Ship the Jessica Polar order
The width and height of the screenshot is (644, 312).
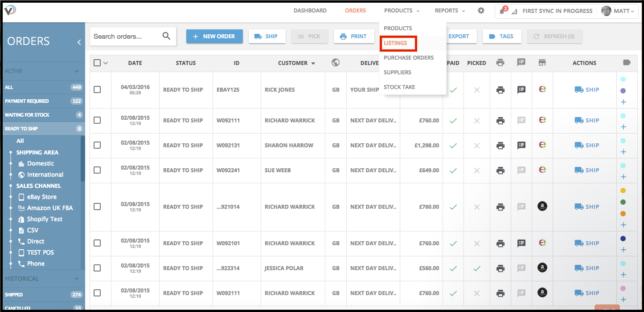pos(587,268)
